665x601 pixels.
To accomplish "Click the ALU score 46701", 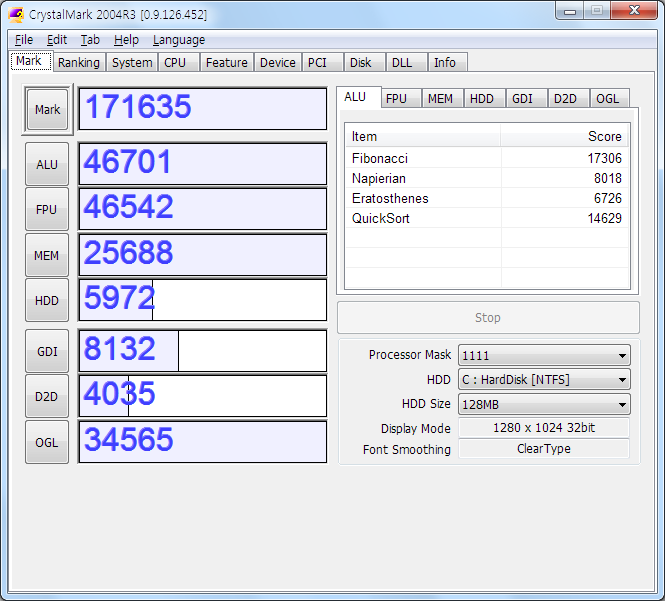I will click(203, 164).
